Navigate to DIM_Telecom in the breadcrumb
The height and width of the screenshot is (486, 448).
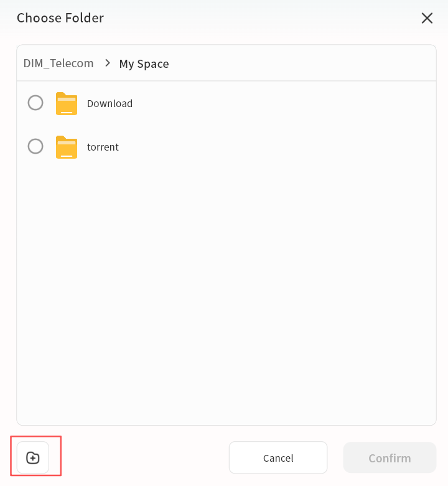[58, 63]
